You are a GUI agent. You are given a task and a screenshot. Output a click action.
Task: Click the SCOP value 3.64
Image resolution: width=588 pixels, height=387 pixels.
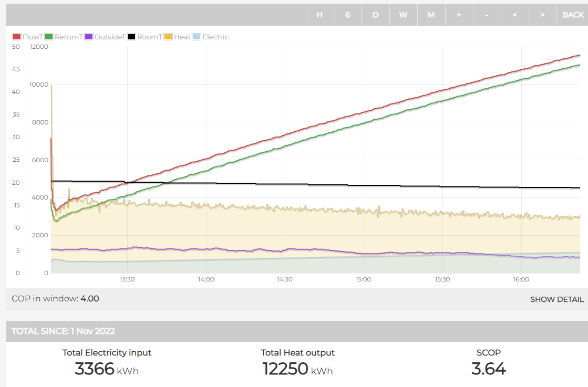[x=487, y=369]
